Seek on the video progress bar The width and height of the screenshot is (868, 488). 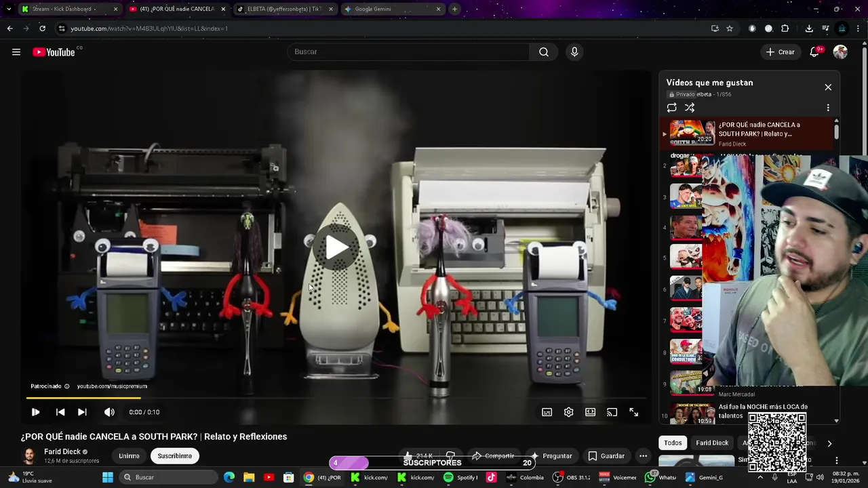pyautogui.click(x=336, y=398)
